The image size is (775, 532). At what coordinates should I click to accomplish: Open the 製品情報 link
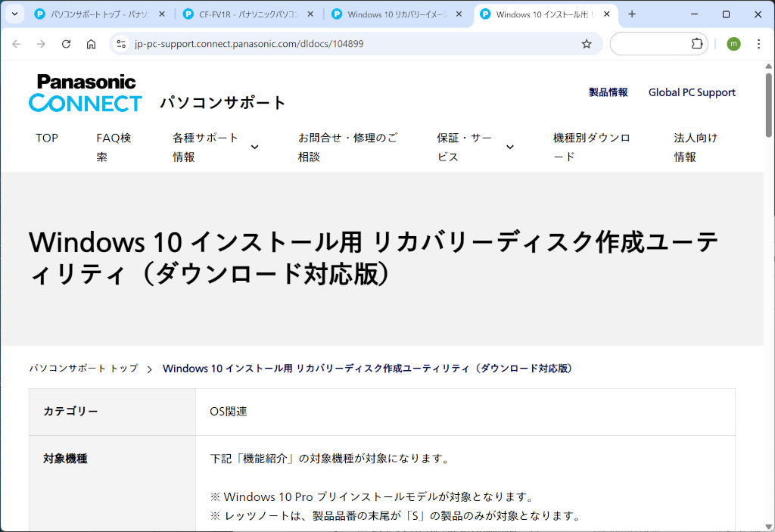pyautogui.click(x=608, y=92)
